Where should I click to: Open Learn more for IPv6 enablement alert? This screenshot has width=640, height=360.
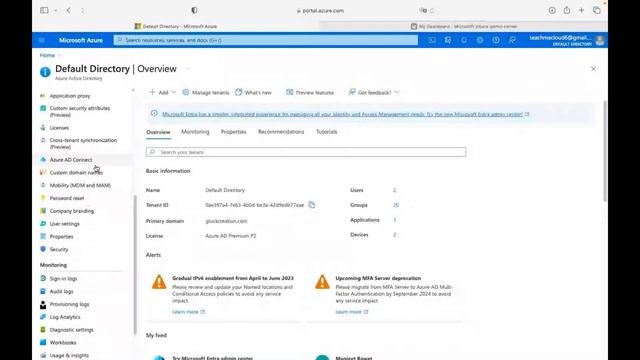188,312
